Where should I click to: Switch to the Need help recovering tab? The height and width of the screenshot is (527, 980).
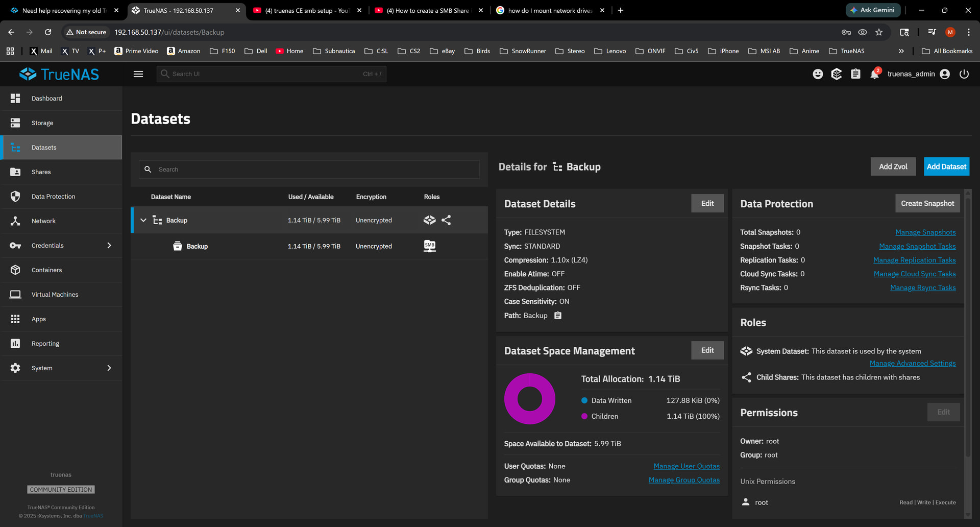[x=64, y=10]
